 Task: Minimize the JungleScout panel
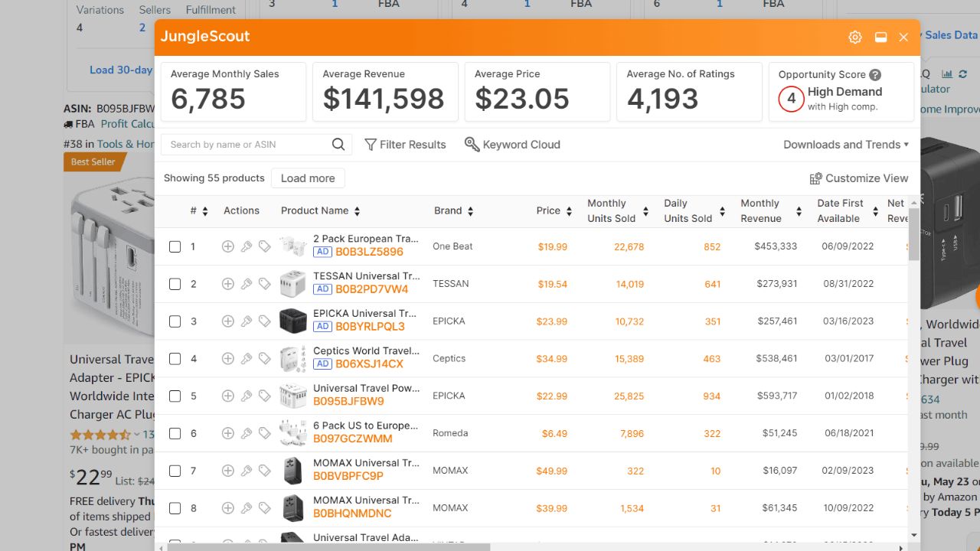(x=880, y=37)
